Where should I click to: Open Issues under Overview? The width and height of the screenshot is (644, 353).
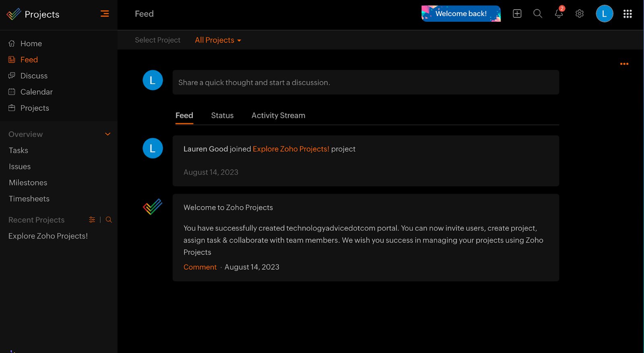(20, 166)
